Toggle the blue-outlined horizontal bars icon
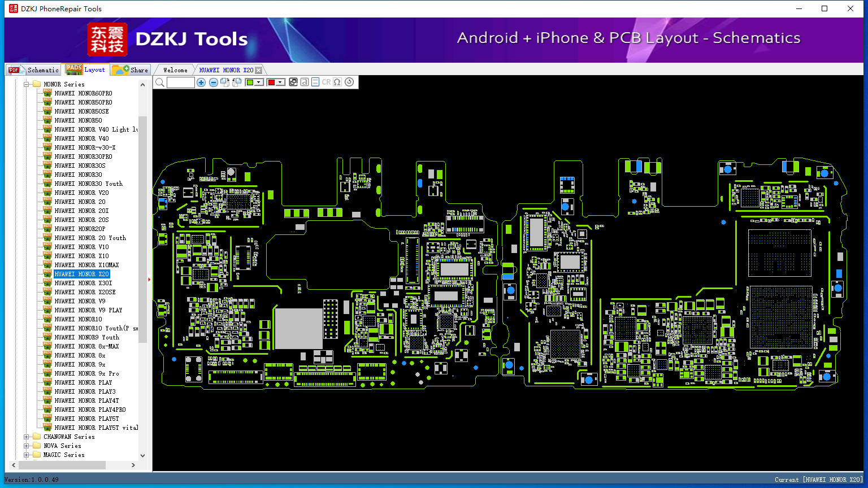 click(315, 82)
